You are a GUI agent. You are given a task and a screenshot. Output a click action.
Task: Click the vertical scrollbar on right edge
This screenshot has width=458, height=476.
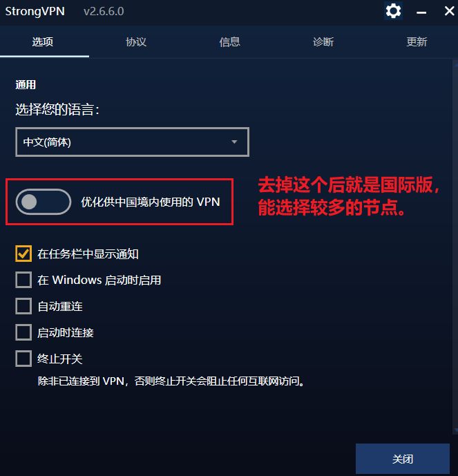tap(455, 246)
